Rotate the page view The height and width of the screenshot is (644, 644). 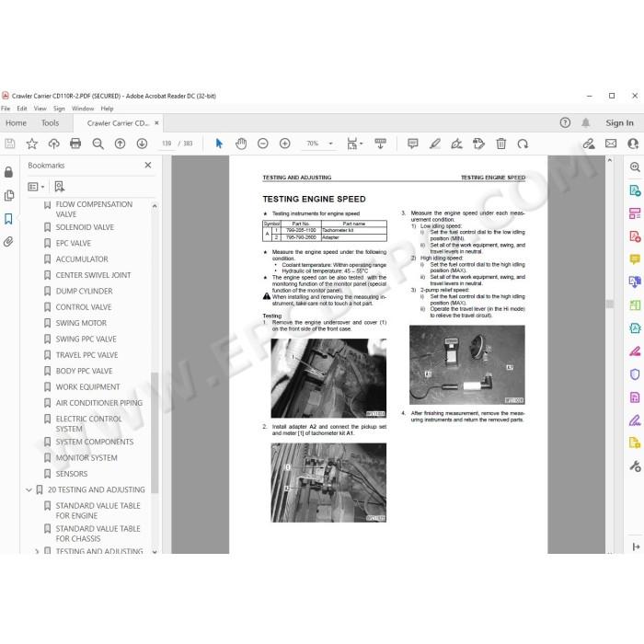[x=523, y=144]
